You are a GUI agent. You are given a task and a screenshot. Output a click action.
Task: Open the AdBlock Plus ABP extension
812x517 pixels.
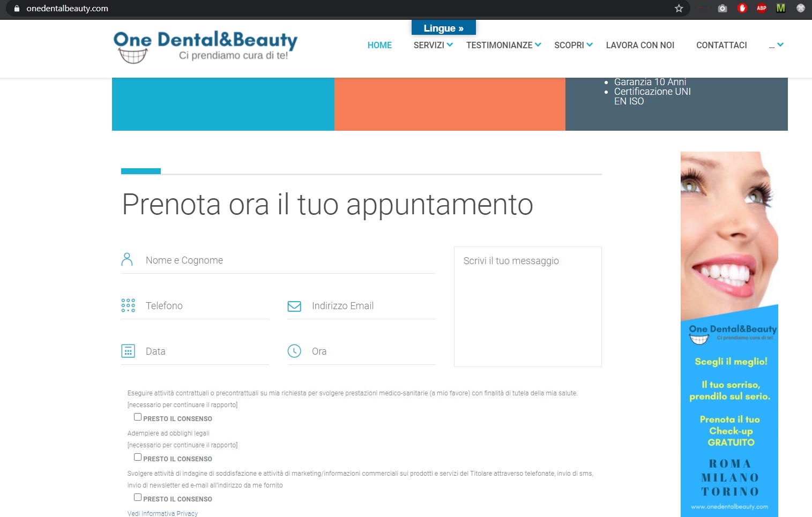tap(761, 9)
